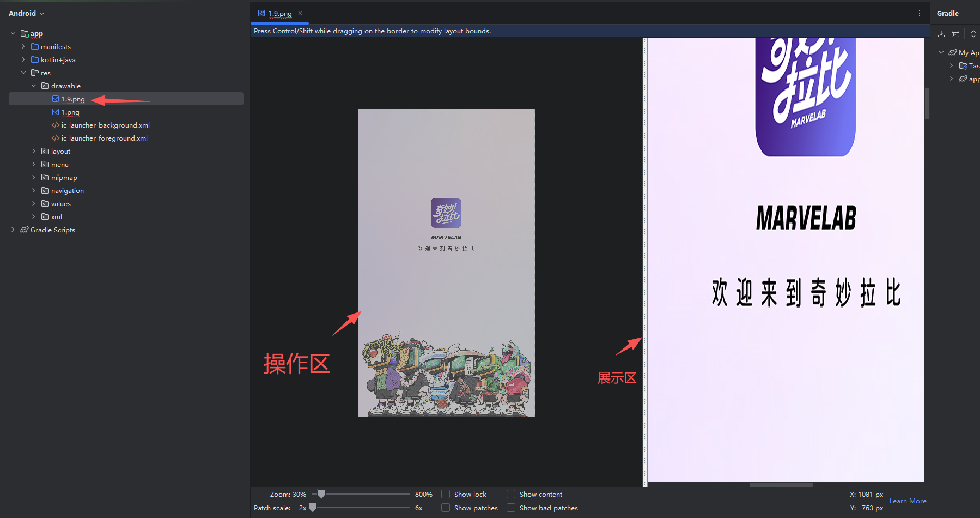Image resolution: width=980 pixels, height=518 pixels.
Task: Click the Gradle Scripts elephant icon
Action: 25,230
